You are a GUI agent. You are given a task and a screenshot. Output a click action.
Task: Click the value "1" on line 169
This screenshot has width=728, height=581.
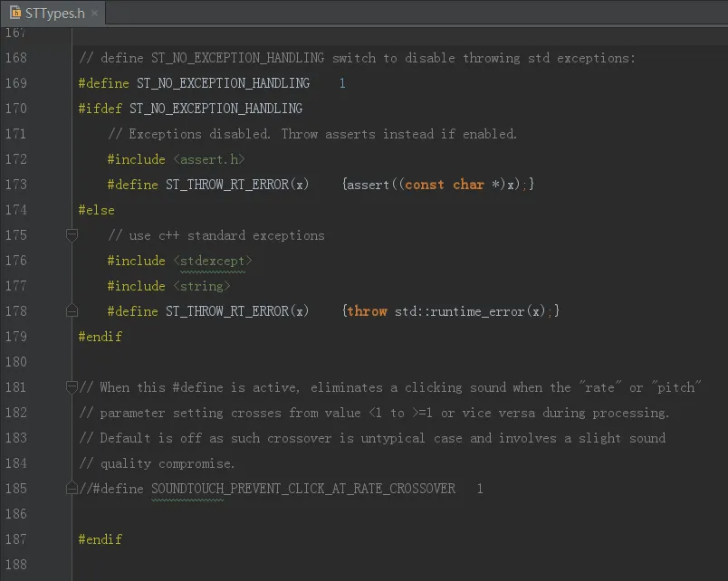(x=342, y=83)
